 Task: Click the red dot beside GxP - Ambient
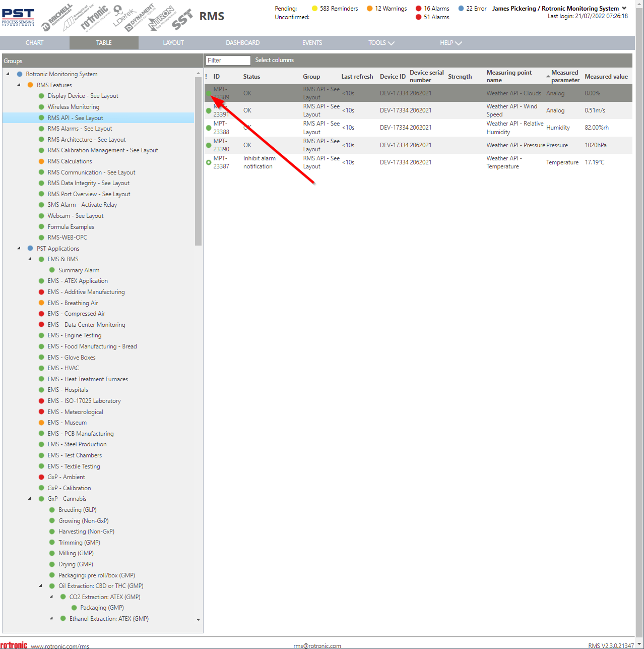pyautogui.click(x=41, y=477)
